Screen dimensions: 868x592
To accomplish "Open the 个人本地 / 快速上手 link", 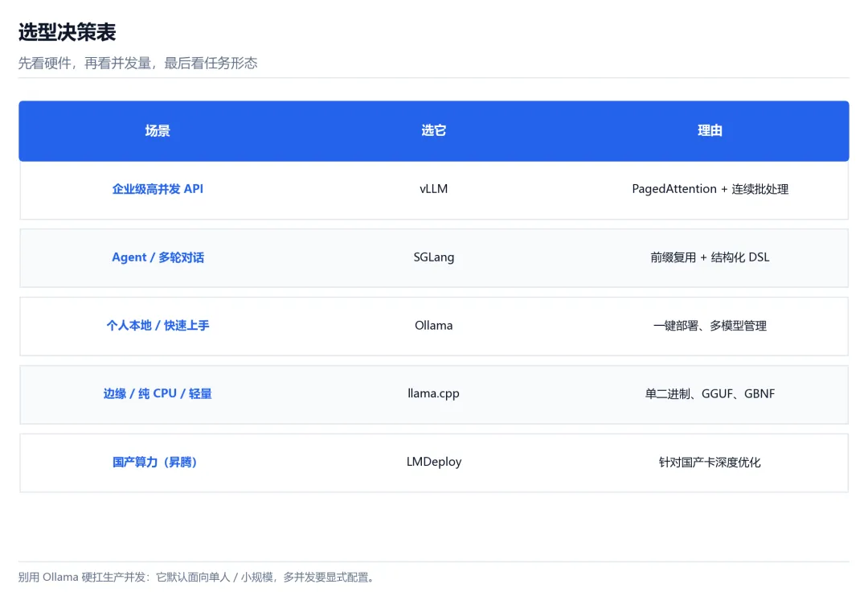I will point(158,326).
